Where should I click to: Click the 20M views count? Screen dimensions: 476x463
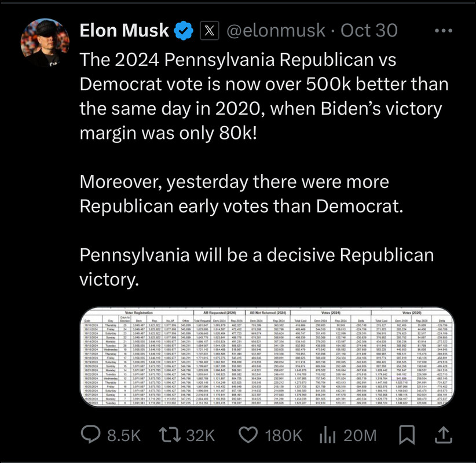pyautogui.click(x=360, y=435)
